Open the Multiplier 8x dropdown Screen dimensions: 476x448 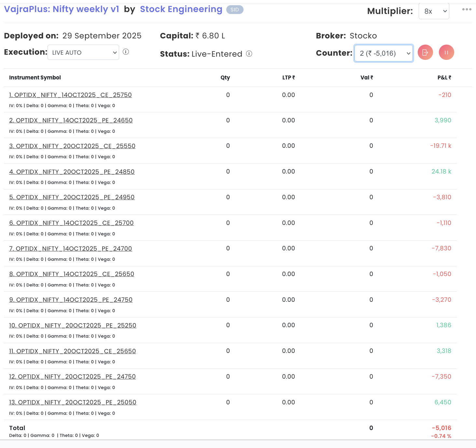click(434, 11)
